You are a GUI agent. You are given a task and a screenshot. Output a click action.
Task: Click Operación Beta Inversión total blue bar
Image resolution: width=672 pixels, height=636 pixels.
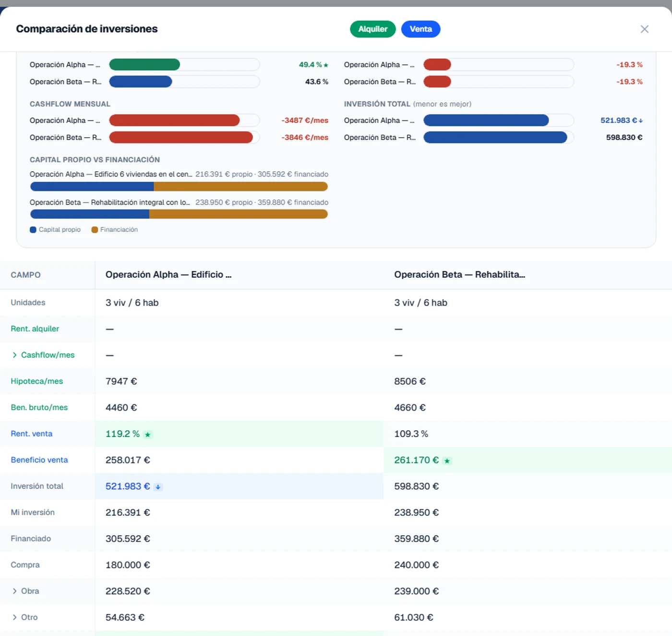click(495, 137)
